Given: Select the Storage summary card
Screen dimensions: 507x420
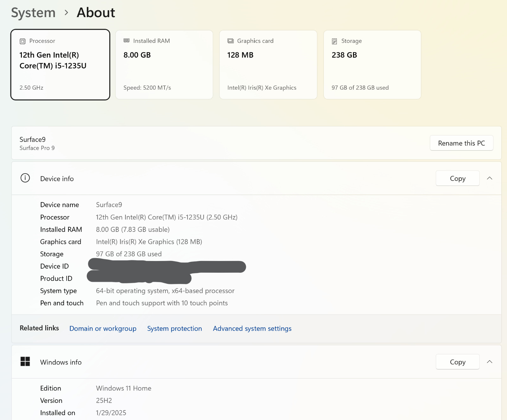Looking at the screenshot, I should click(372, 65).
